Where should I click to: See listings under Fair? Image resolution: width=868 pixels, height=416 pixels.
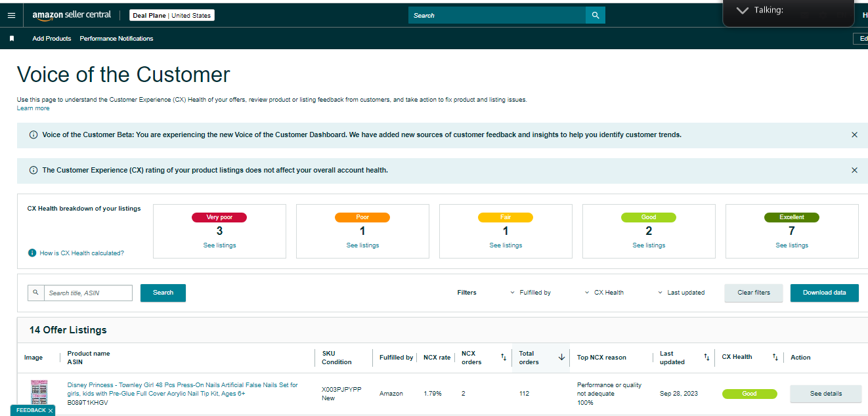506,245
